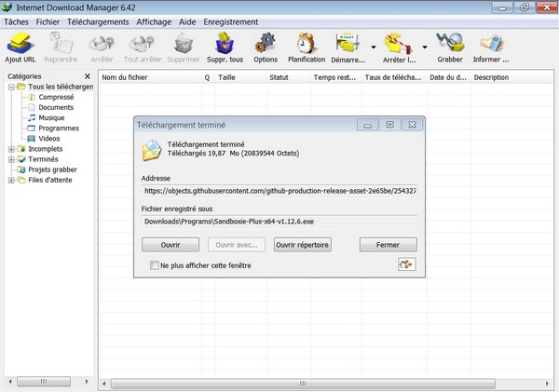559x392 pixels.
Task: Click the Reprendre toolbar icon
Action: tap(61, 43)
